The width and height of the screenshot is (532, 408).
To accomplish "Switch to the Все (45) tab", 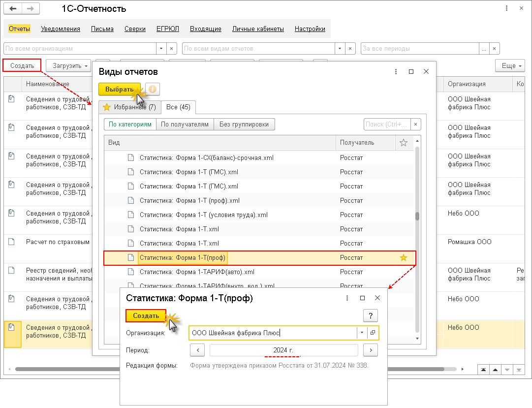I will pos(178,107).
